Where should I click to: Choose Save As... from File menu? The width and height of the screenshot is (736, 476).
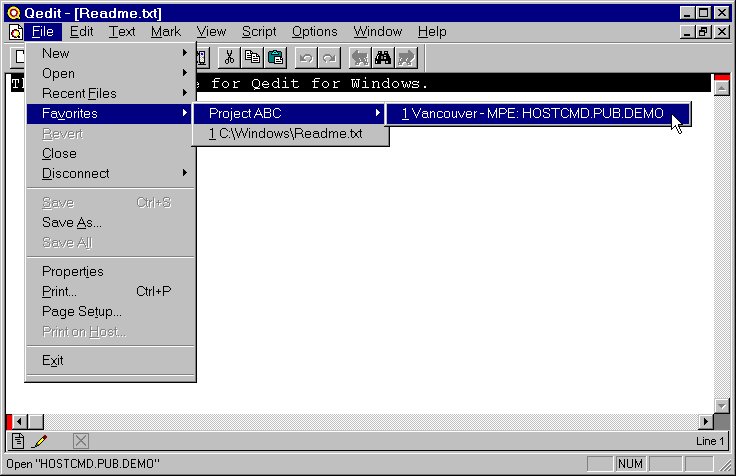[111, 223]
